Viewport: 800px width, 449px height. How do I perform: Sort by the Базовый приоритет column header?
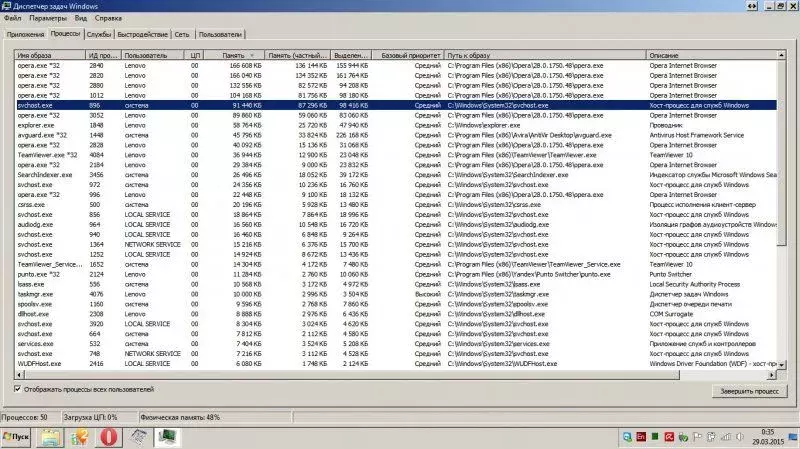click(408, 55)
